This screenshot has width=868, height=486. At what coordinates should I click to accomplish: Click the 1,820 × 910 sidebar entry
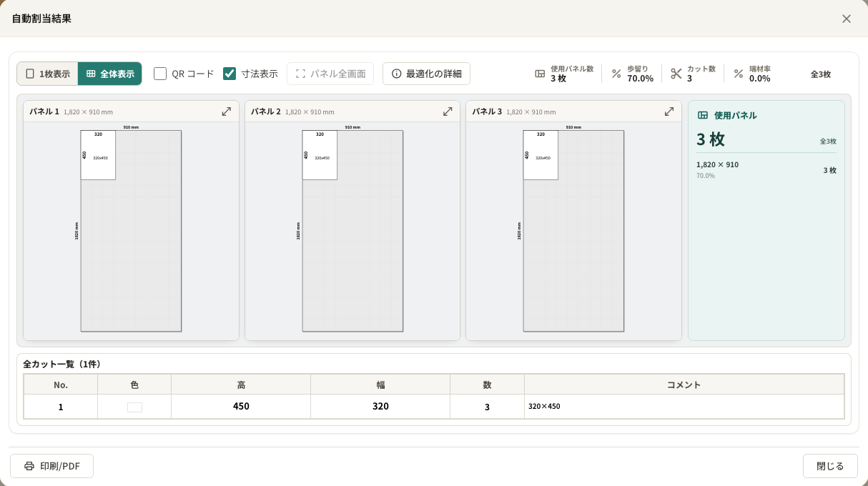(766, 170)
